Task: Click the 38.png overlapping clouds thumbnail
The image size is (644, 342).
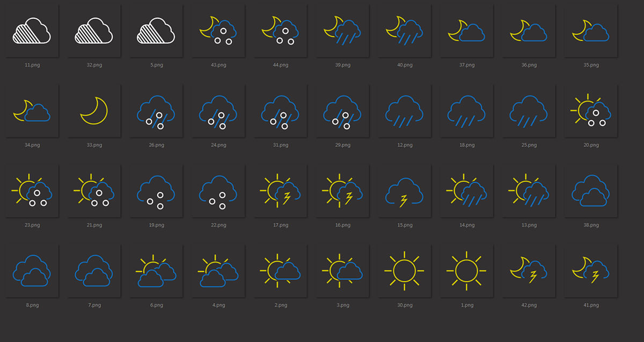Action: (x=590, y=191)
